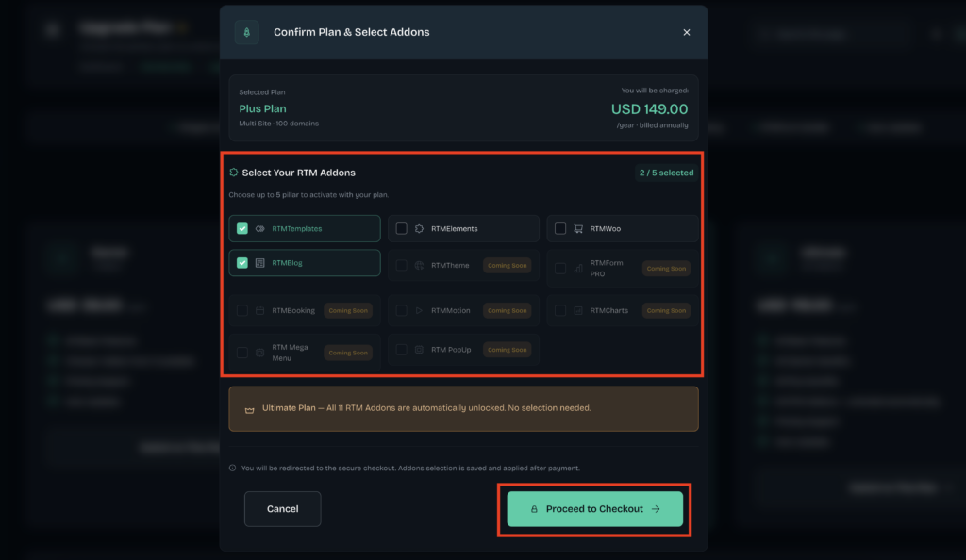Click the rocket icon in dialog header
Image resolution: width=966 pixels, height=560 pixels.
(x=246, y=32)
